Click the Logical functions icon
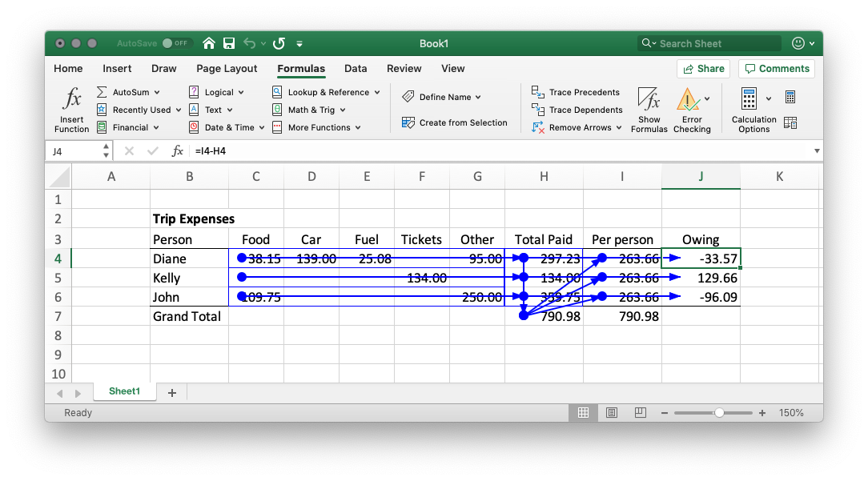This screenshot has height=481, width=868. tap(194, 92)
